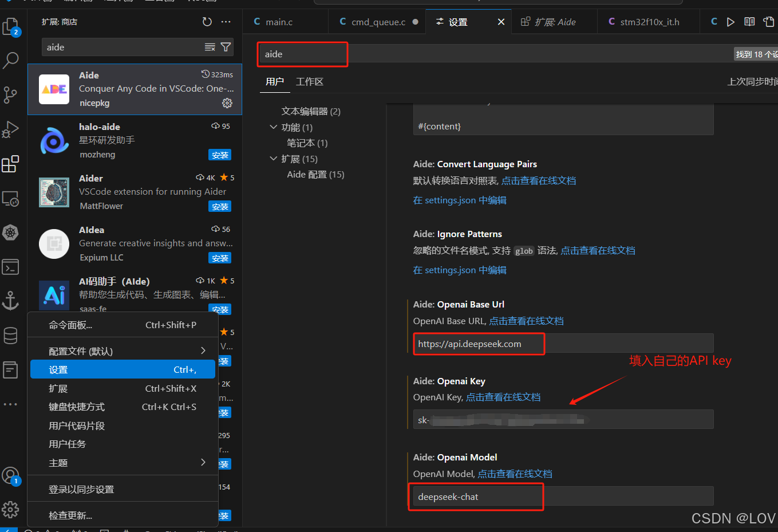
Task: Choose 用户任务 from manage menu
Action: (x=123, y=444)
